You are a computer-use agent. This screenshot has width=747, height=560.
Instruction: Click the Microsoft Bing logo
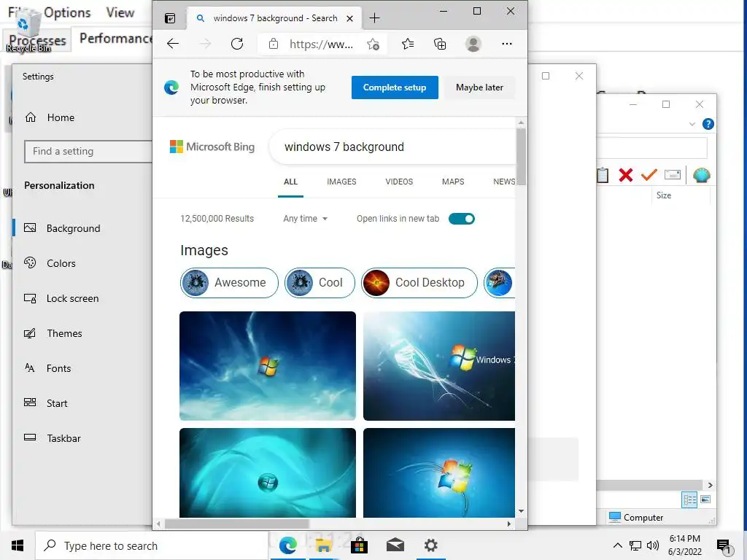[212, 147]
